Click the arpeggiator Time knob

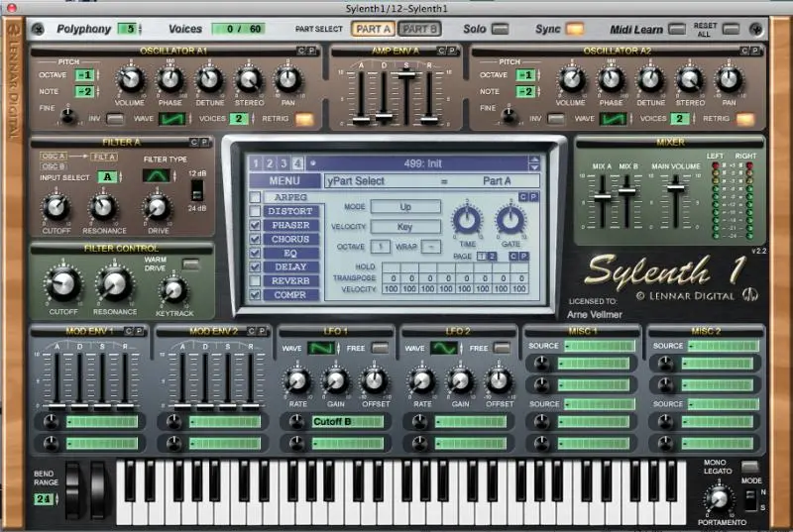(466, 221)
